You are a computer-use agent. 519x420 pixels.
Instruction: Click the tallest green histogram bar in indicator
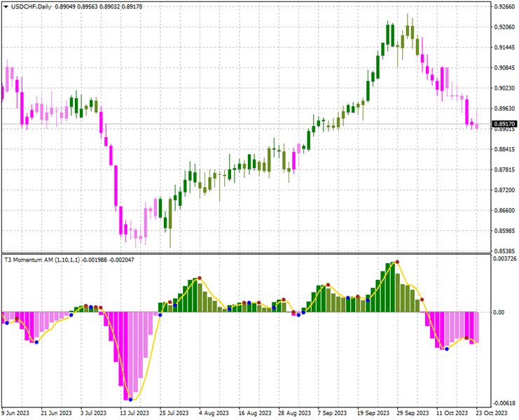pos(392,288)
